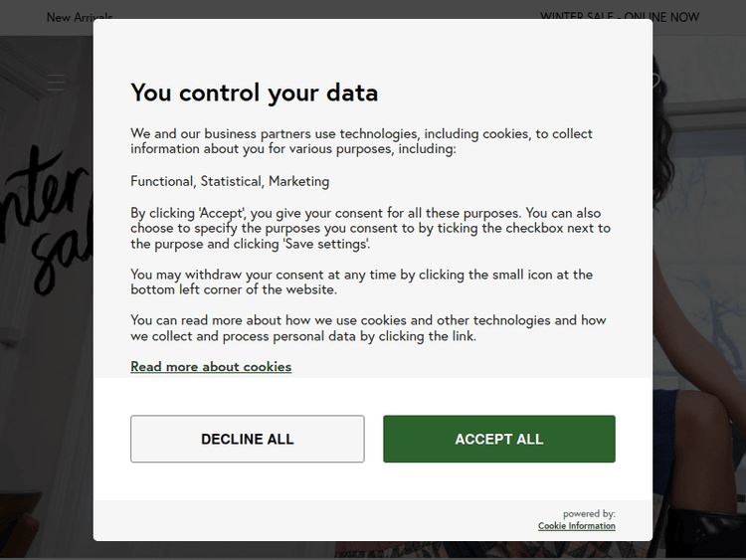Go to New Arrivals in the top bar
The height and width of the screenshot is (560, 746).
click(79, 17)
